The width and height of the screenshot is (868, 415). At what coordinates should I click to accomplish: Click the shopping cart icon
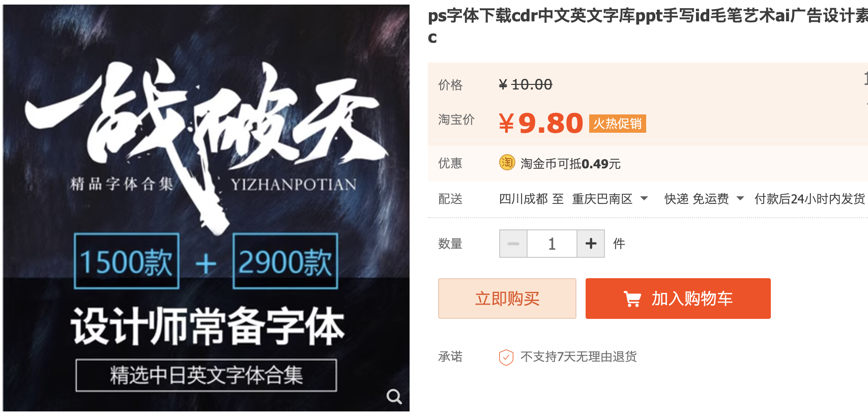point(632,299)
